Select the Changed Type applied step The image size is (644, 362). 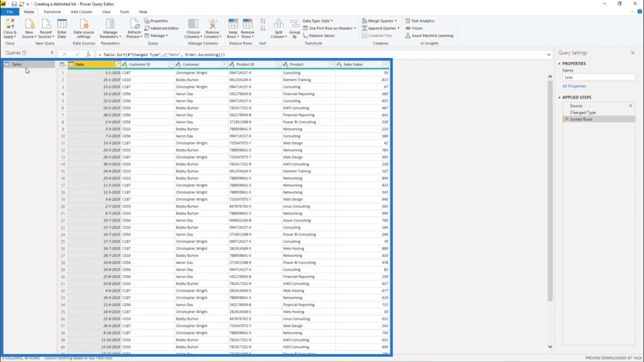point(598,113)
